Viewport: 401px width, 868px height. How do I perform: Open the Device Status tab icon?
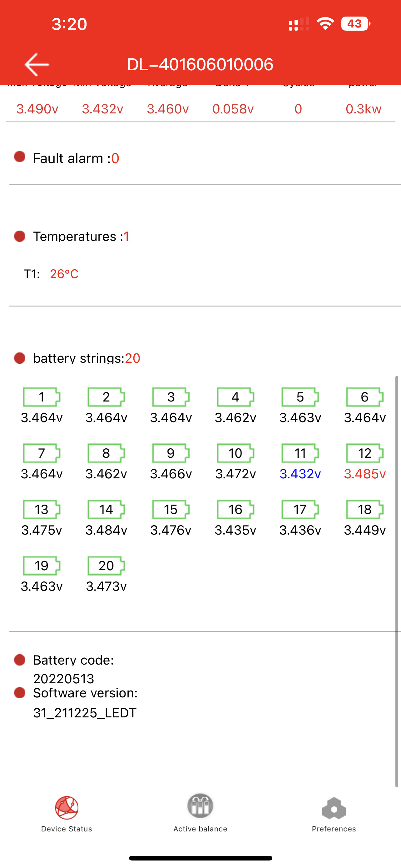[67, 808]
